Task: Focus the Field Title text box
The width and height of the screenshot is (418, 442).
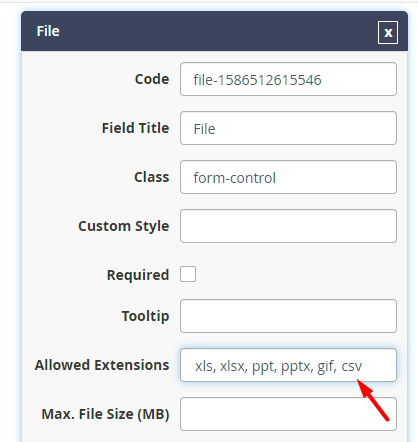Action: [288, 128]
